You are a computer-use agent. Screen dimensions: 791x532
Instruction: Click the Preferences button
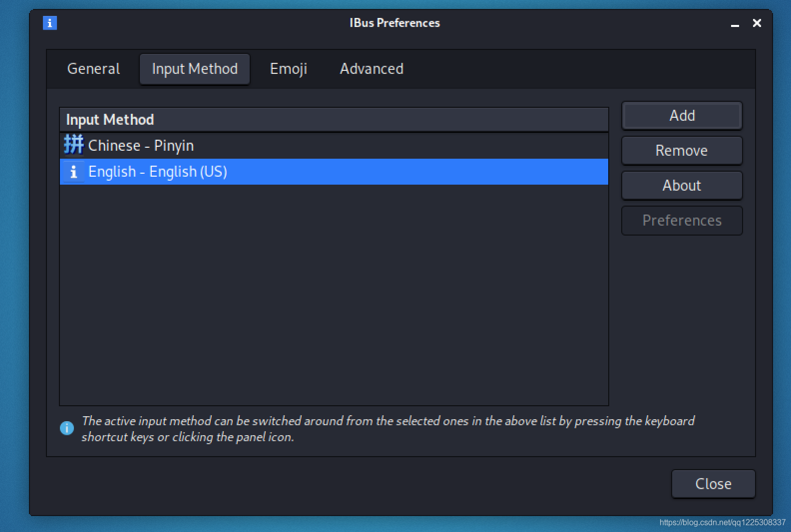click(x=682, y=221)
